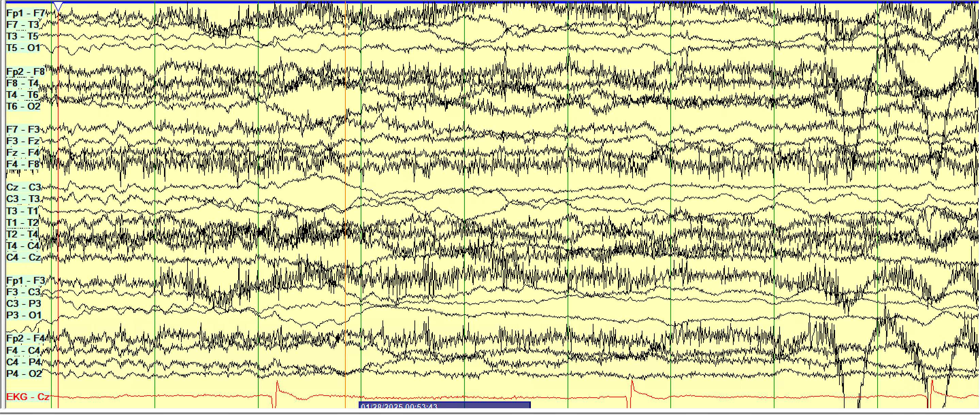Select the T3 - T5 channel label
Image resolution: width=980 pixels, height=415 pixels.
[23, 36]
